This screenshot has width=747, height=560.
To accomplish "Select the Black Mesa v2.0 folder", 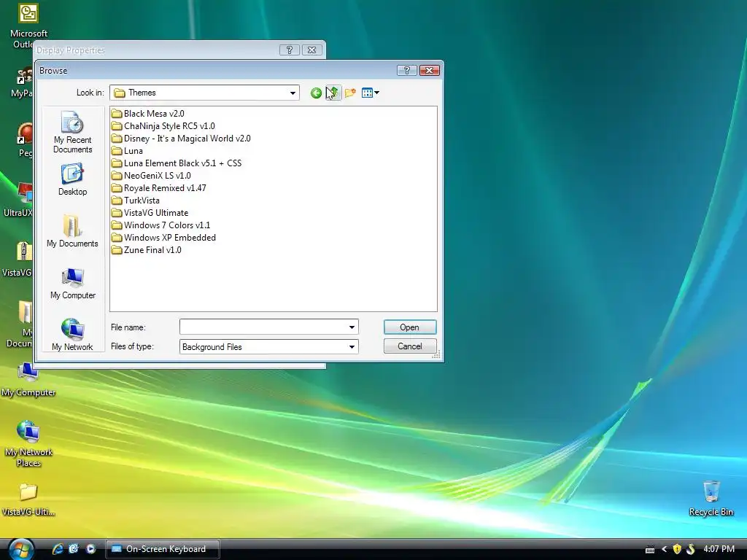I will coord(147,113).
